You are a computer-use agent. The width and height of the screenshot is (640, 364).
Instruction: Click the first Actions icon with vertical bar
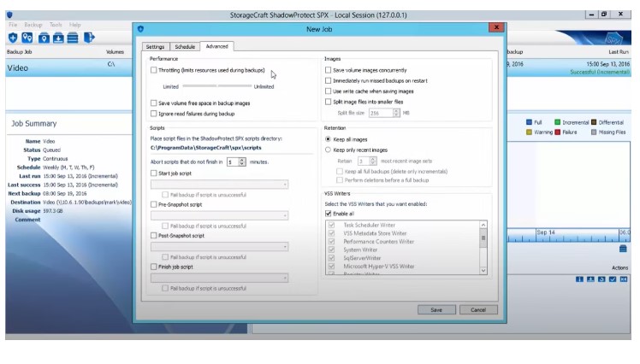pyautogui.click(x=579, y=279)
